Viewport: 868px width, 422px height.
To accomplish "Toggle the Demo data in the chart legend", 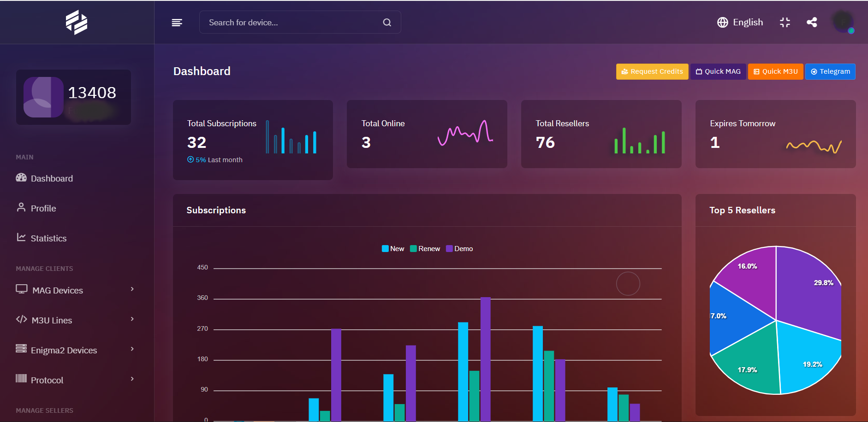I will click(x=459, y=248).
